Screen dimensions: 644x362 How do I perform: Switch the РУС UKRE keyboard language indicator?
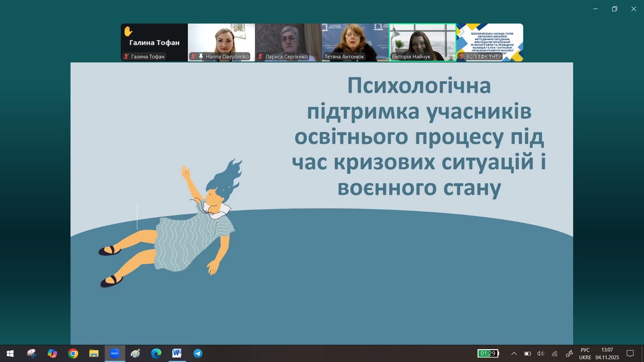[x=585, y=353]
